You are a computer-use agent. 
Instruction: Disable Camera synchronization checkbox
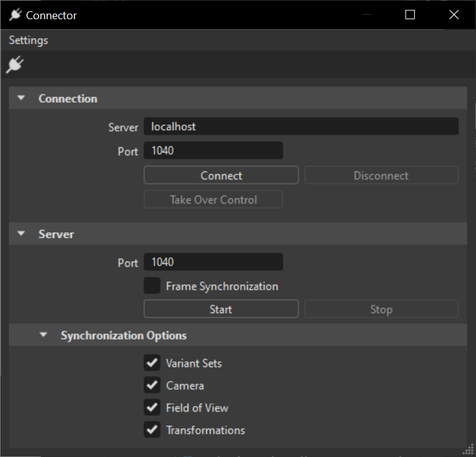tap(152, 385)
